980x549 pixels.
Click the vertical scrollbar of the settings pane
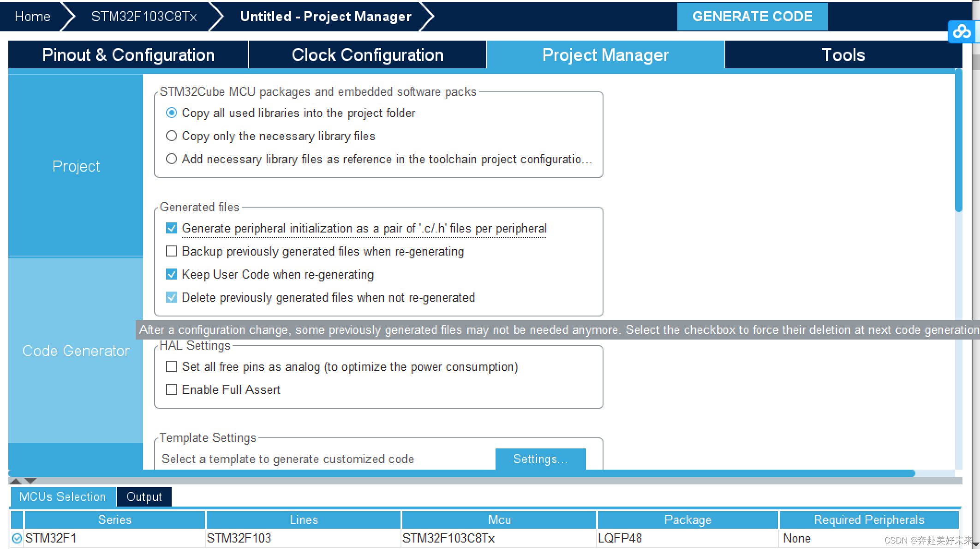pos(959,141)
